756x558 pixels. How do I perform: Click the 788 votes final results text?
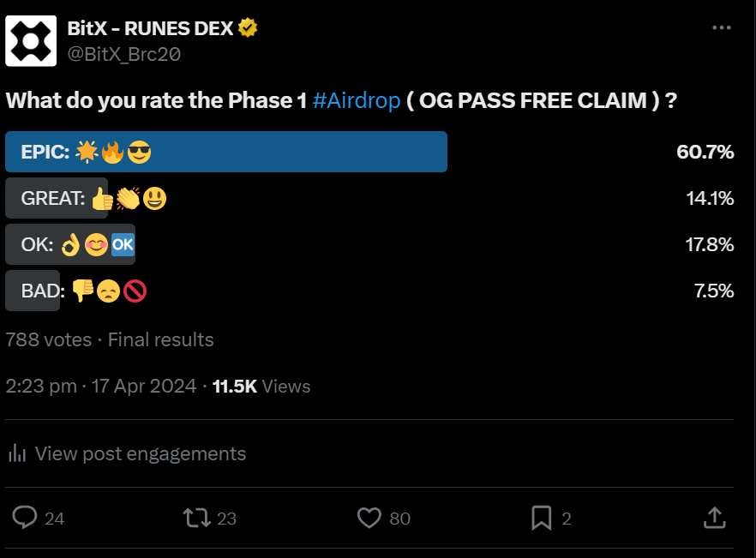click(x=110, y=340)
